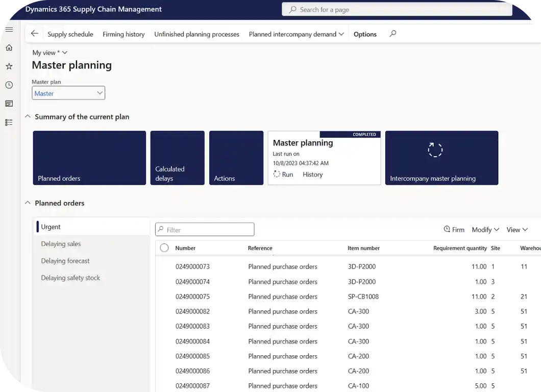Click the Filter field above planned orders
The image size is (541, 392).
click(204, 229)
